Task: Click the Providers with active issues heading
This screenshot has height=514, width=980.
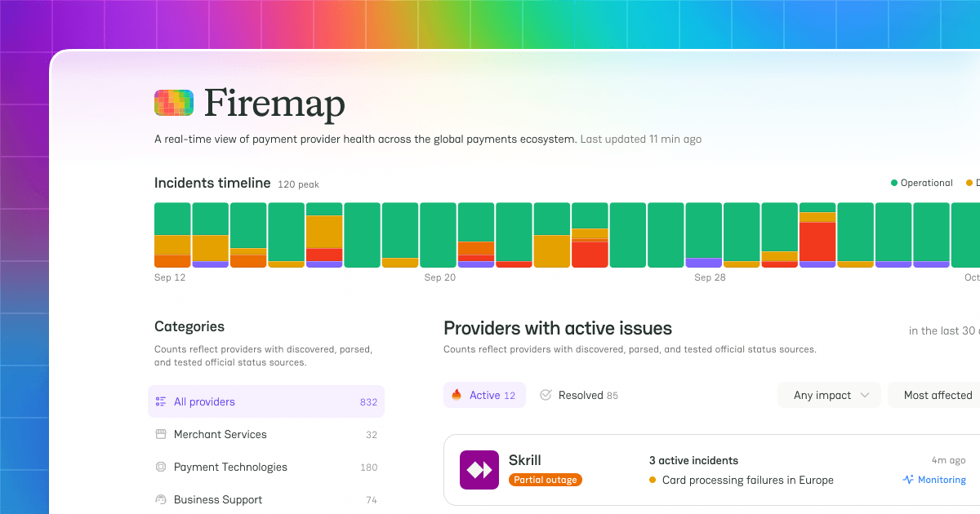Action: pos(558,329)
